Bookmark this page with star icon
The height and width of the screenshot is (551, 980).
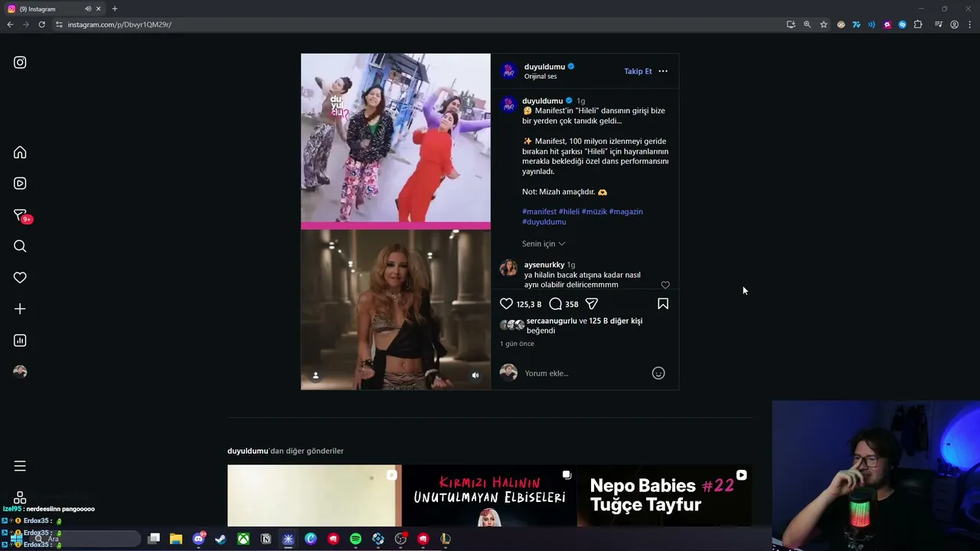coord(824,24)
